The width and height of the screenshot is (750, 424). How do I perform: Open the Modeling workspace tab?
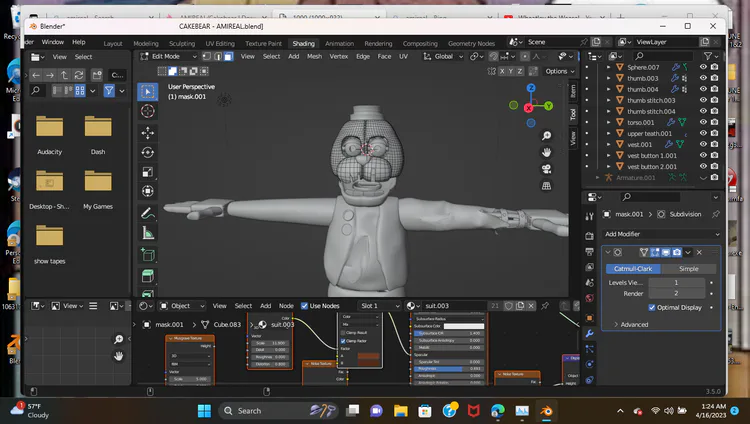[x=146, y=44]
